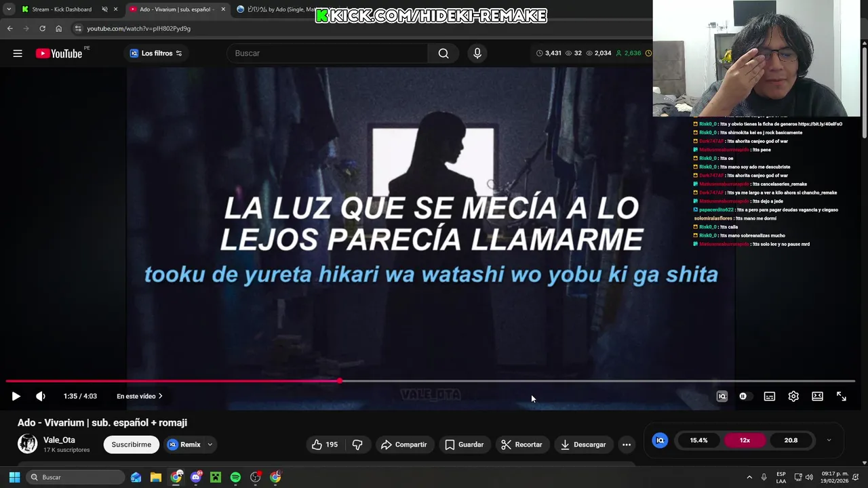Screen dimensions: 868x488
Task: Open the Windows Start menu
Action: point(14,477)
